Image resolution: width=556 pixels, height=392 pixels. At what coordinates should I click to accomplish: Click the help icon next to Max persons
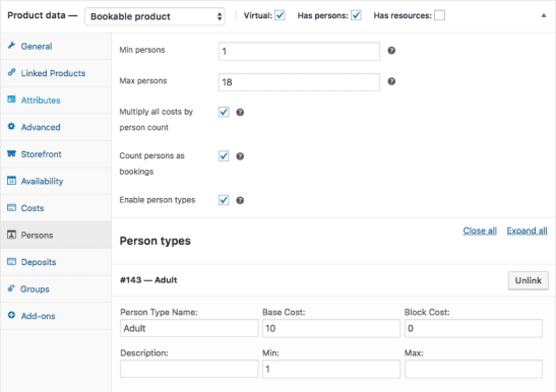click(x=392, y=81)
